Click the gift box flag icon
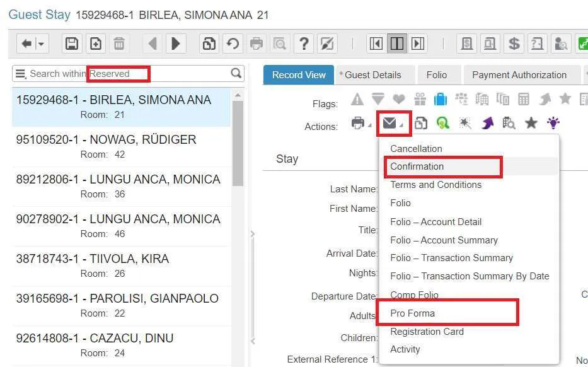The image size is (588, 367). point(420,100)
